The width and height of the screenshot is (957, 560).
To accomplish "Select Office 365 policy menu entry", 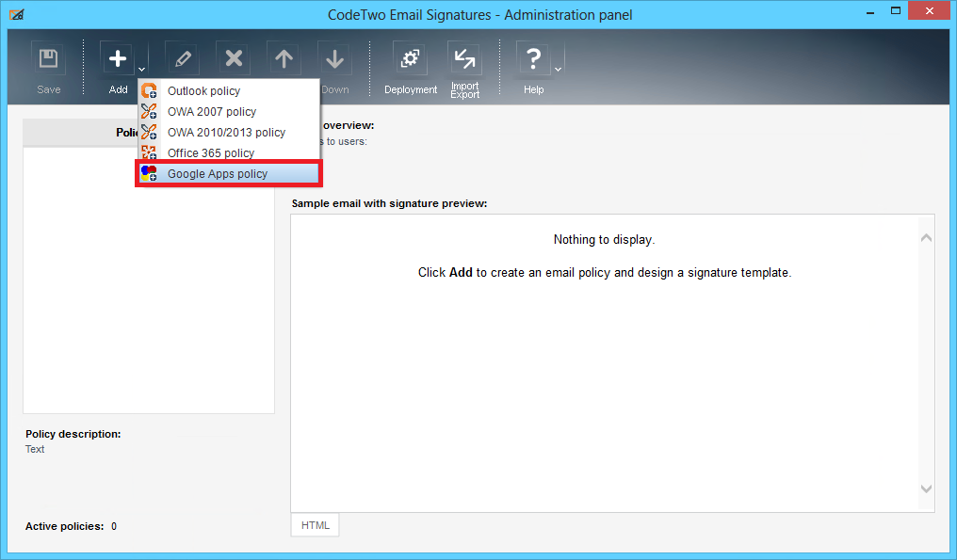I will 229,152.
